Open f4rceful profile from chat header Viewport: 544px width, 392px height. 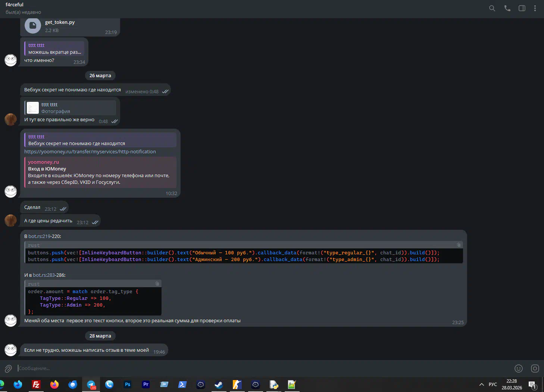pos(15,5)
